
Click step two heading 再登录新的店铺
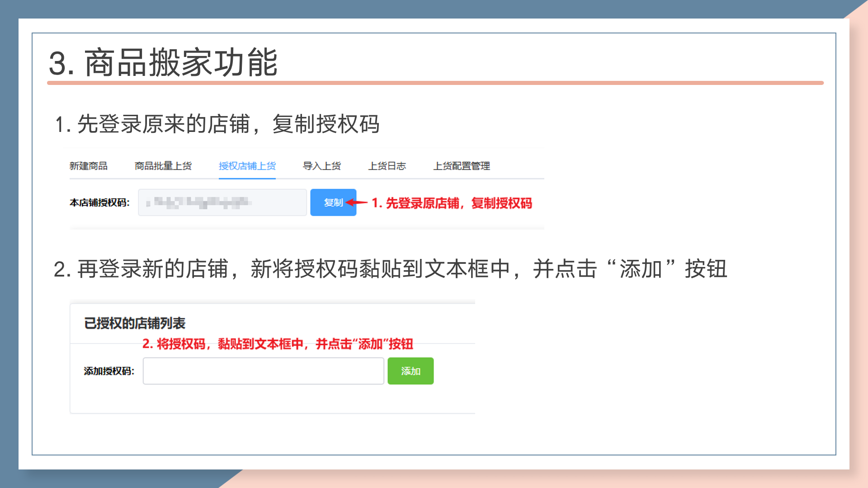point(389,269)
